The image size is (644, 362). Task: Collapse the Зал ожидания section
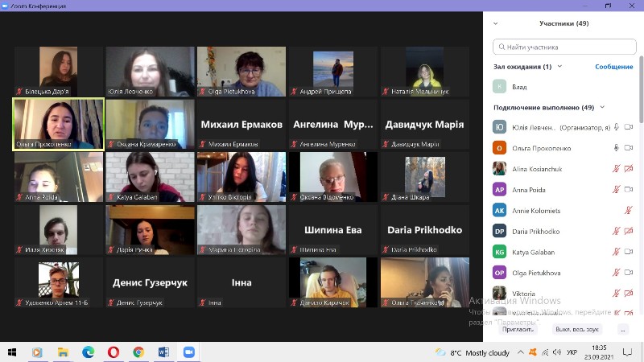(559, 66)
